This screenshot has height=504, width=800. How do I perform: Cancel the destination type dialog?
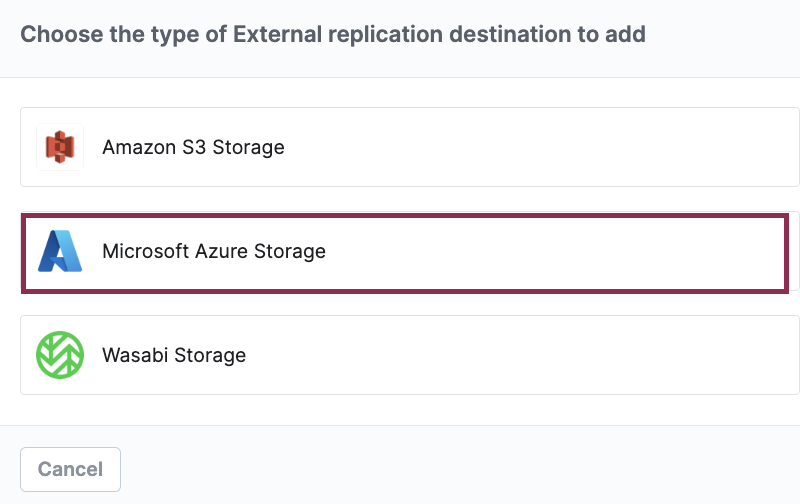point(70,469)
